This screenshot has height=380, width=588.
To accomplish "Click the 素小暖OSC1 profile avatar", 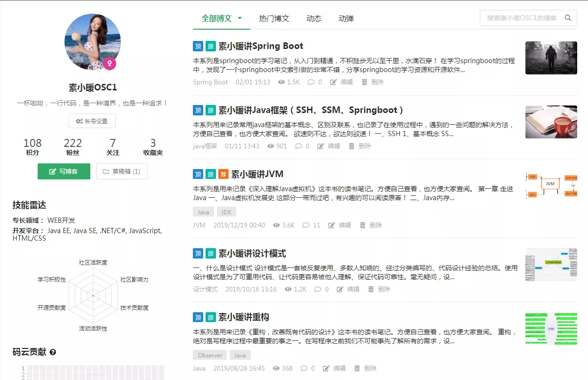I will click(92, 42).
